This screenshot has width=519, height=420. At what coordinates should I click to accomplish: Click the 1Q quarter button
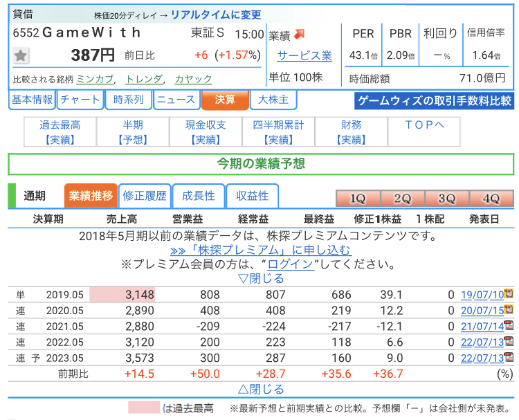[x=358, y=199]
